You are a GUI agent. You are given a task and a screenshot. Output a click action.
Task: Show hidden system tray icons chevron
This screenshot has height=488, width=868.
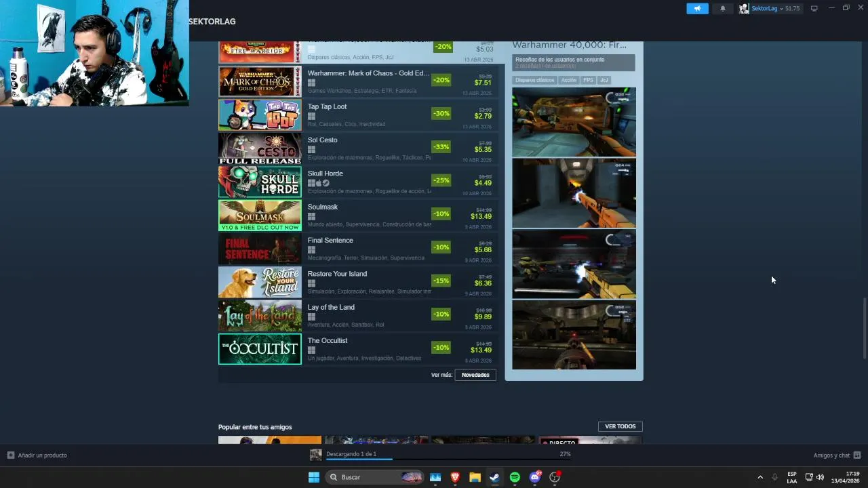pyautogui.click(x=760, y=477)
